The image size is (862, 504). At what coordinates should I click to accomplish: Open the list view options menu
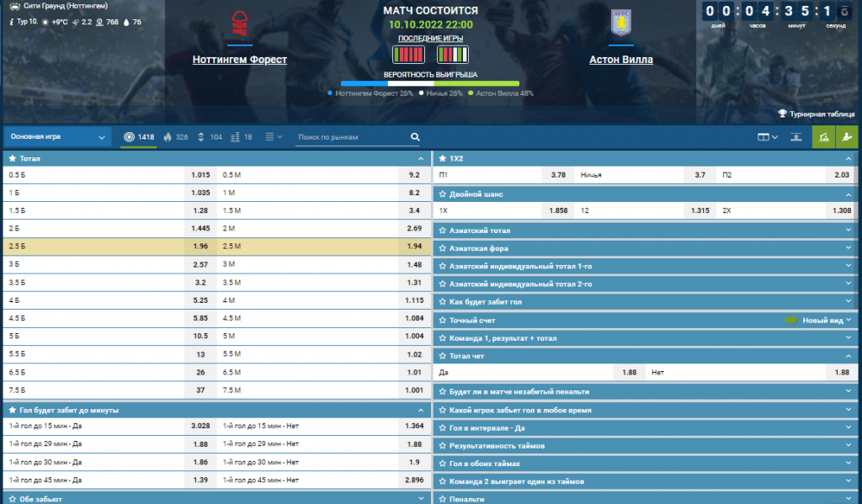pyautogui.click(x=274, y=137)
